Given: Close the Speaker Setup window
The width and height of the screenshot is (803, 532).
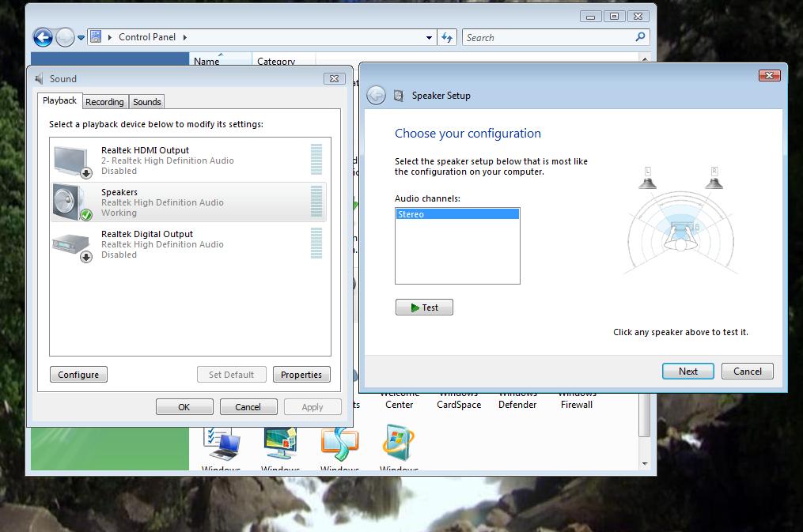Looking at the screenshot, I should 769,76.
